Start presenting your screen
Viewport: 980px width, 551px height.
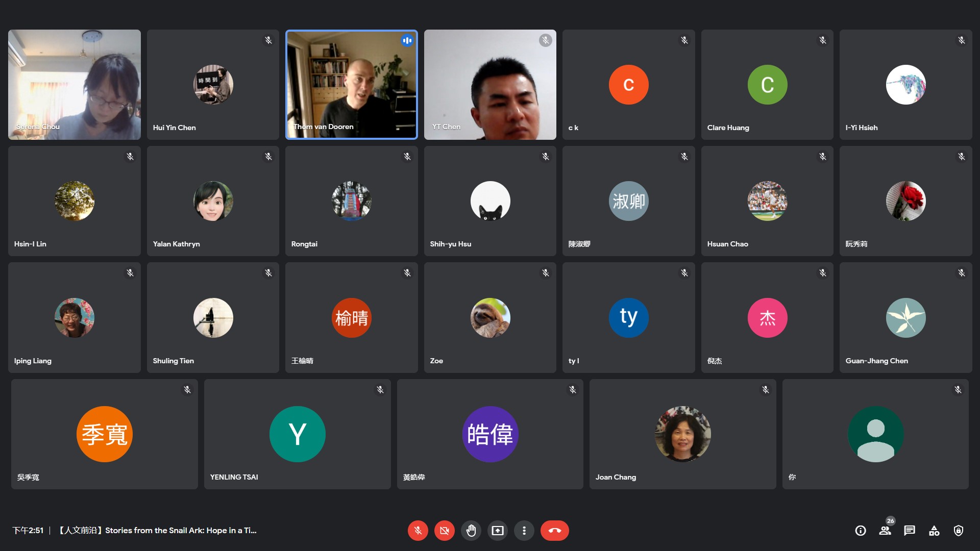tap(497, 531)
